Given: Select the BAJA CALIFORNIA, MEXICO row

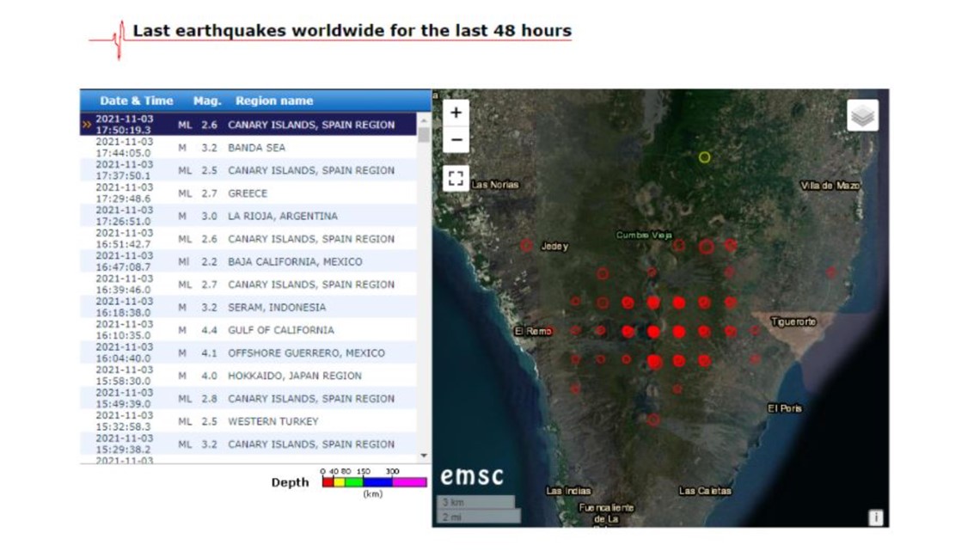Looking at the screenshot, I should point(248,261).
